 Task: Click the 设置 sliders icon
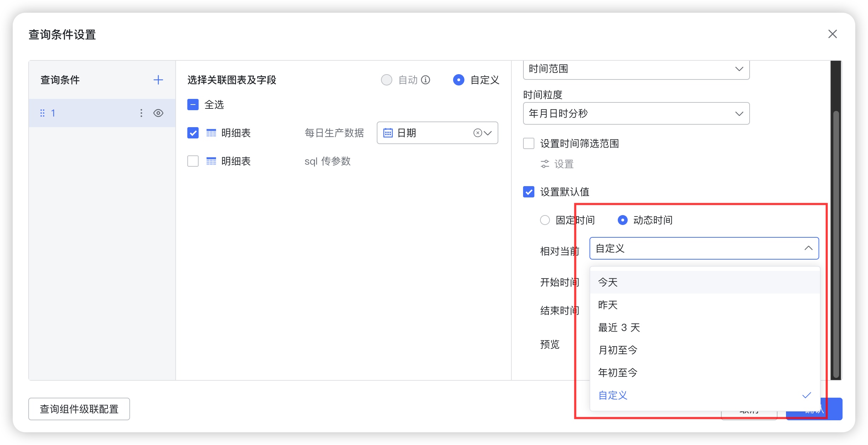545,164
